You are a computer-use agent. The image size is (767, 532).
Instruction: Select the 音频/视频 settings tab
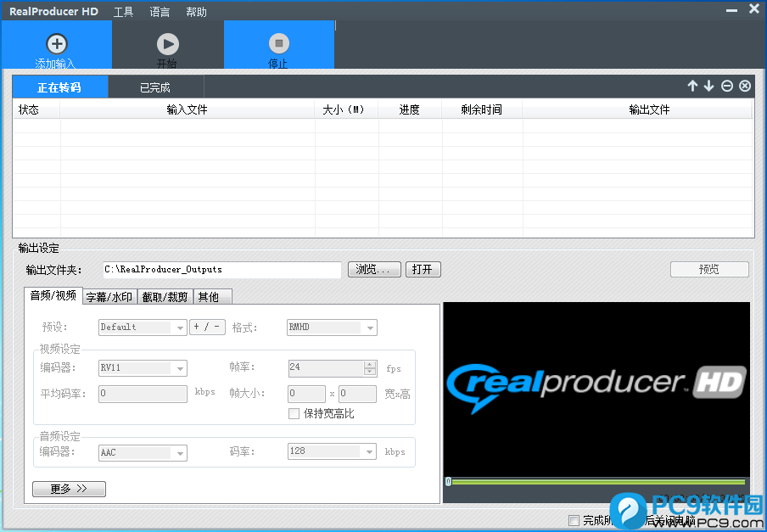click(53, 295)
